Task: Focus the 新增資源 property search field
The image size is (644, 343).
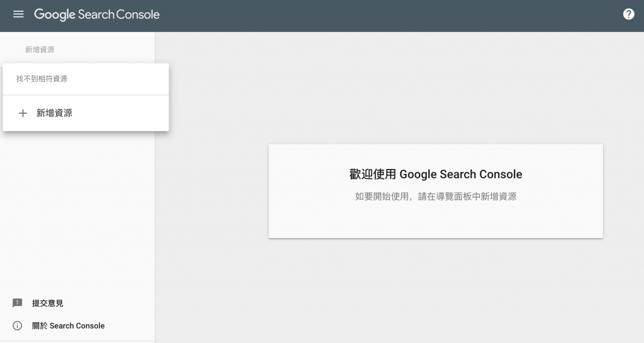Action: [78, 50]
